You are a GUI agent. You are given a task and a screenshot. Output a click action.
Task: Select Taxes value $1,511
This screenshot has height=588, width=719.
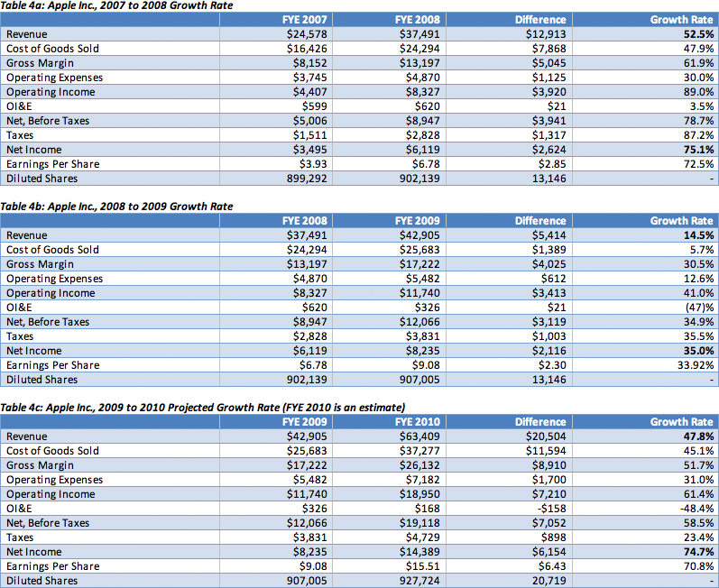[x=310, y=135]
